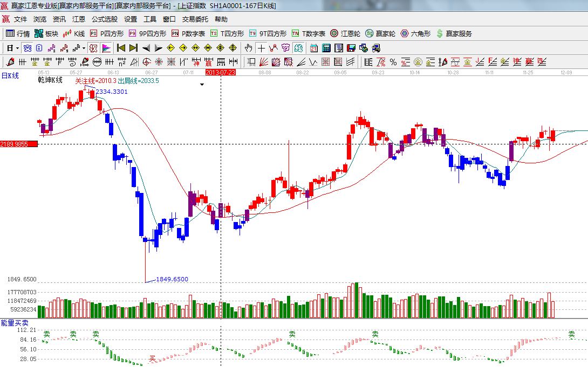Screen dimensions: 588x367
Task: Open the 公式选股 menu
Action: point(104,19)
